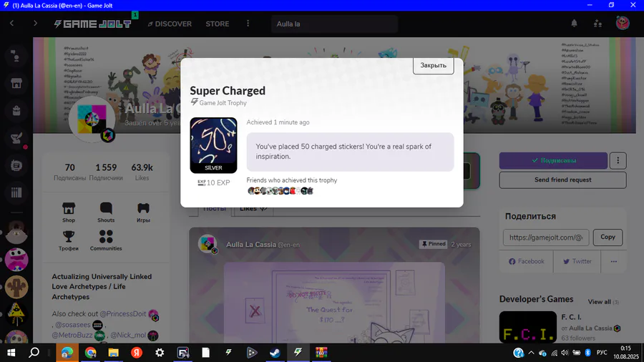Open Chrome from the taskbar
Viewport: 644px width, 362px height.
[x=90, y=353]
